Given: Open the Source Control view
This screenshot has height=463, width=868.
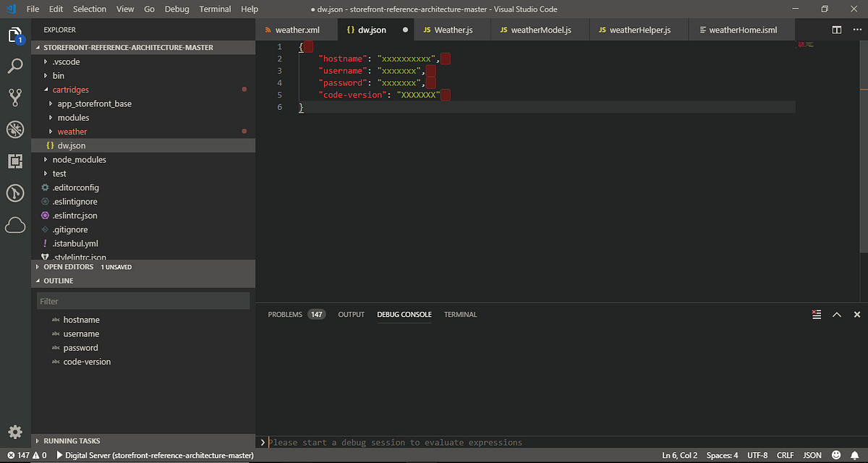Looking at the screenshot, I should [x=15, y=97].
